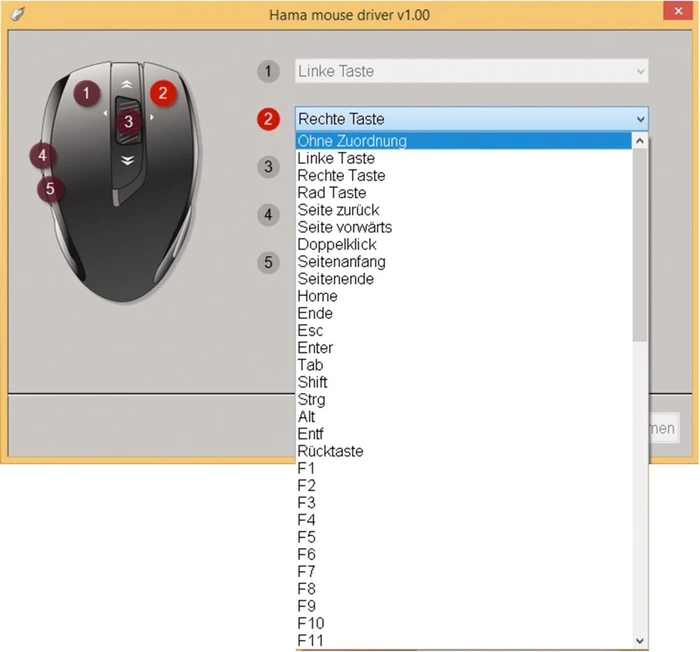Select 'F2' in the list

click(x=463, y=485)
